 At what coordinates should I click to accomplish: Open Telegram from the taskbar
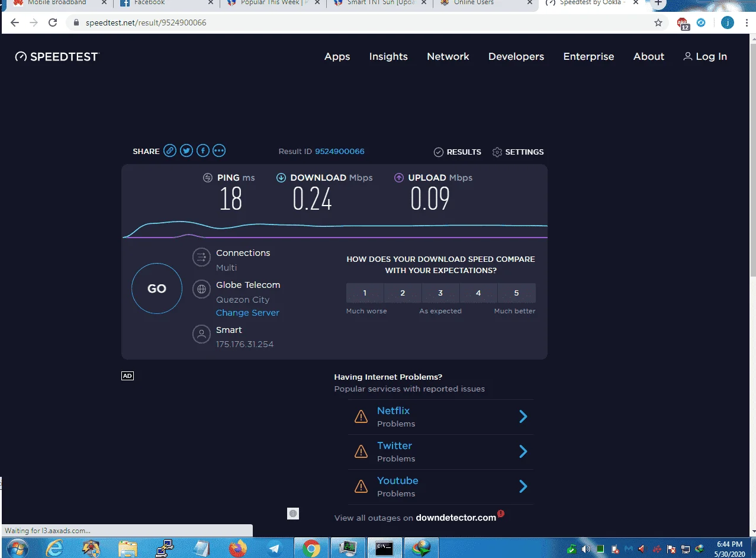click(274, 549)
